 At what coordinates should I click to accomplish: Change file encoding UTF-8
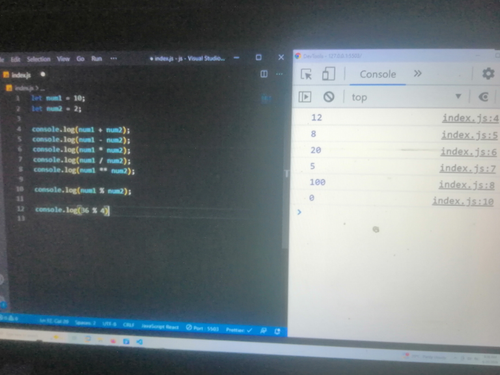coord(109,324)
